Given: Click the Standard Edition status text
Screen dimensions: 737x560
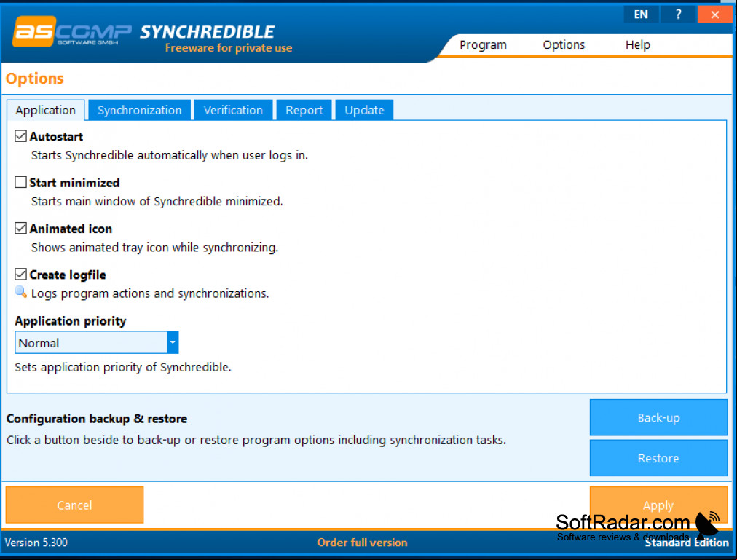Looking at the screenshot, I should 686,542.
